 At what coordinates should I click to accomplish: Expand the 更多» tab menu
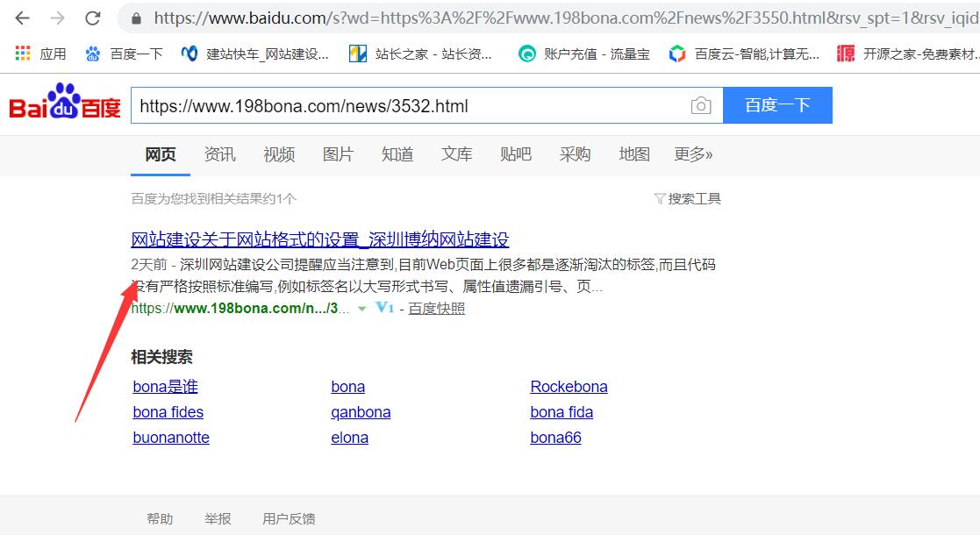pos(693,154)
